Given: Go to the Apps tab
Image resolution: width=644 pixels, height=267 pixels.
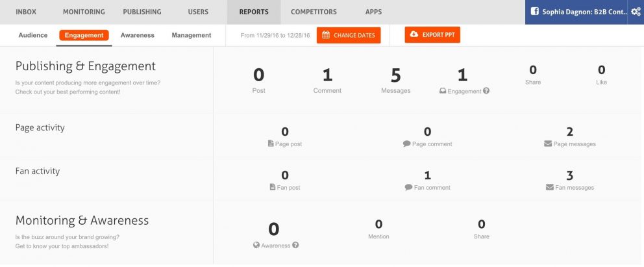Looking at the screenshot, I should (x=373, y=12).
